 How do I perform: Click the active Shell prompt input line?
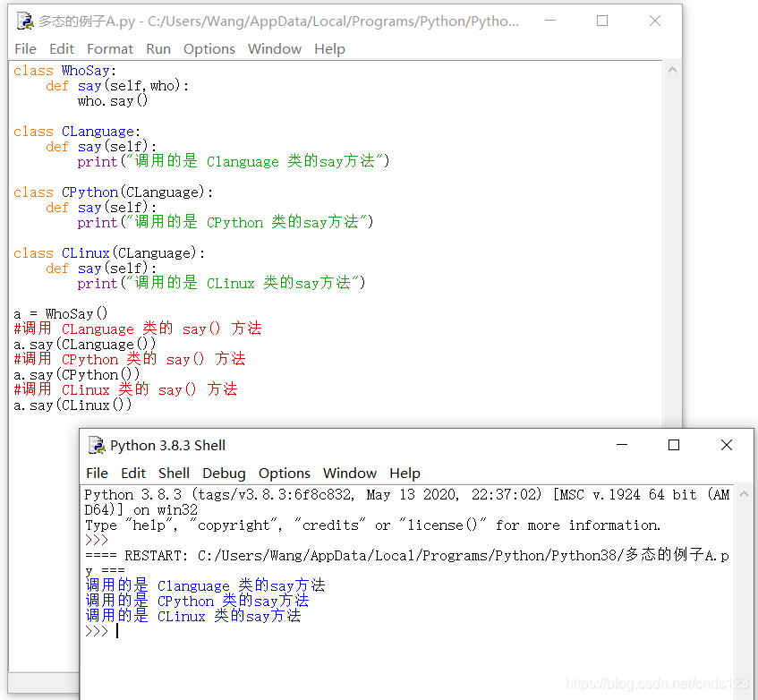(x=406, y=631)
